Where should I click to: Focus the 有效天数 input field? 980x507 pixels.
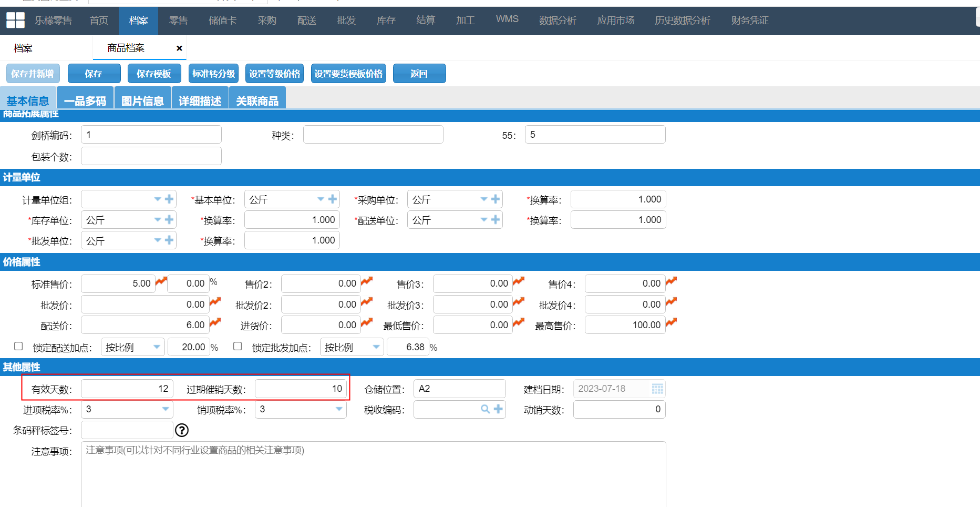coord(127,389)
